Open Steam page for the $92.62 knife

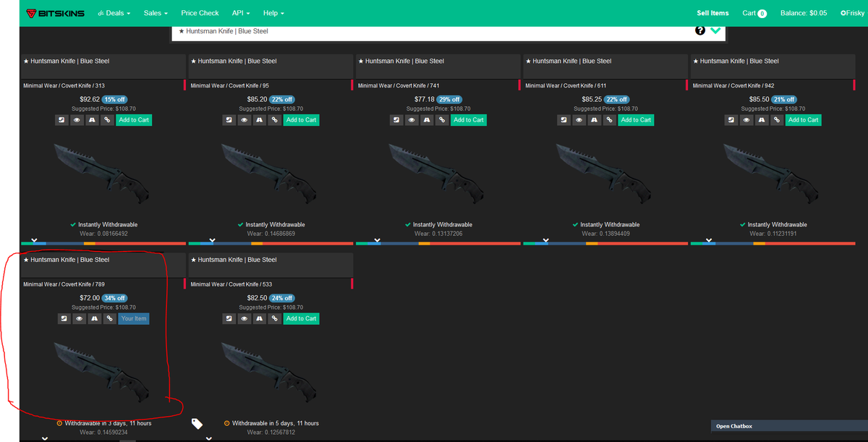(x=63, y=120)
